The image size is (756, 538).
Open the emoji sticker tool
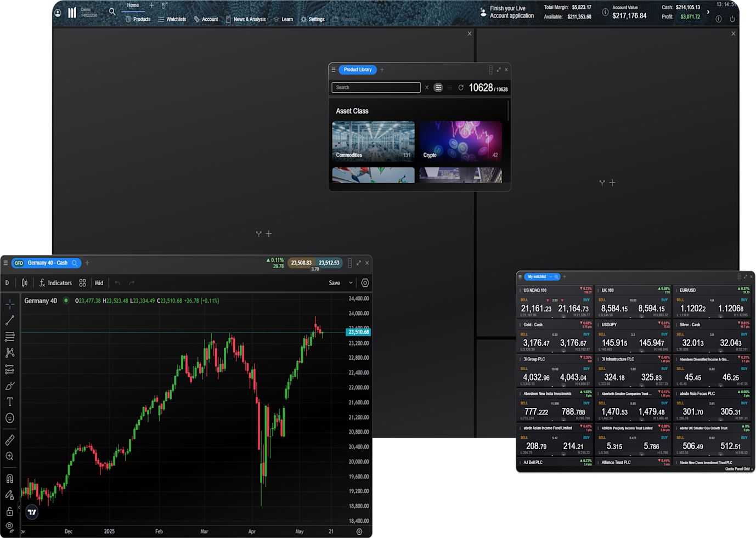(x=10, y=418)
